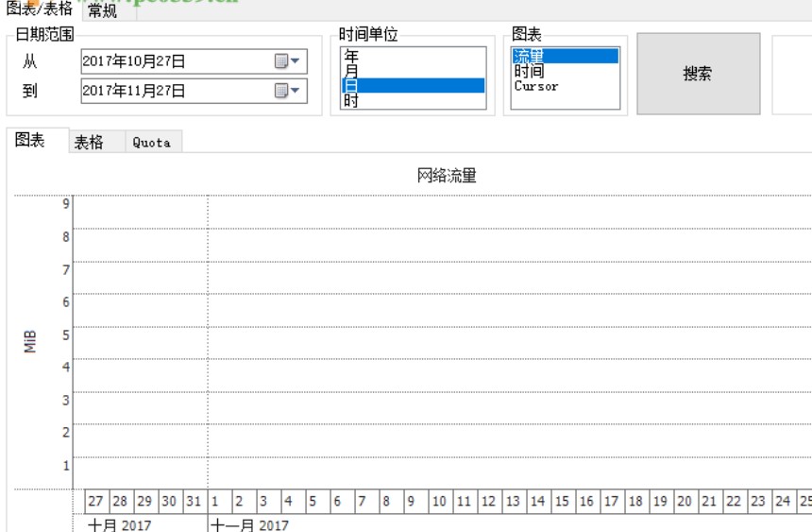Open the 图表/表格 tab

pyautogui.click(x=40, y=9)
